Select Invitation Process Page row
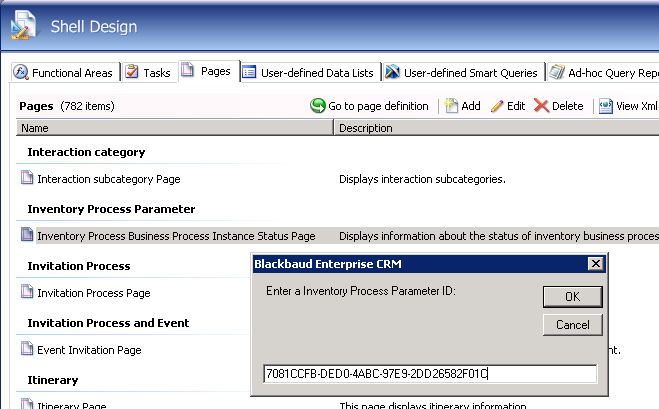Viewport: 659px width, 409px height. coord(94,293)
